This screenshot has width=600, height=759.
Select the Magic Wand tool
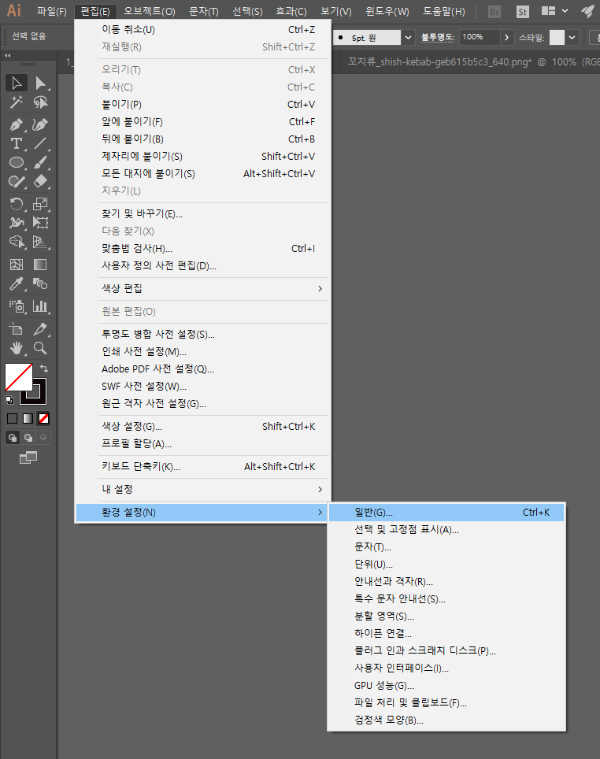(x=16, y=102)
